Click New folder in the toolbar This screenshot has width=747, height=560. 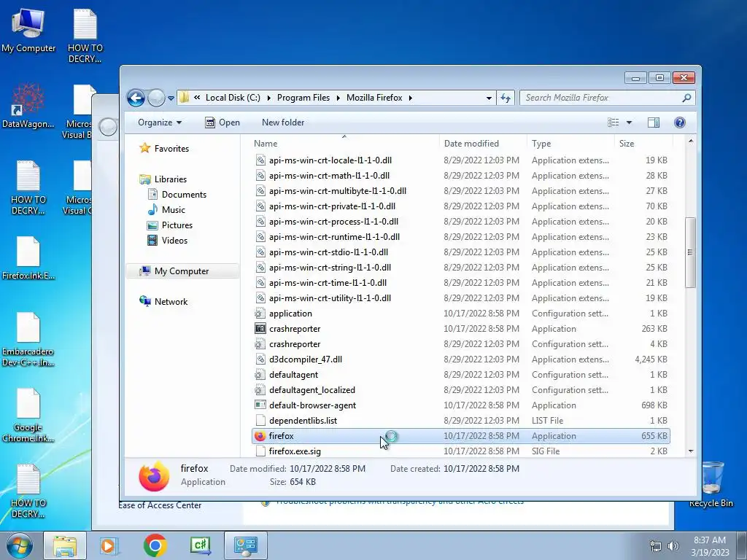tap(283, 122)
